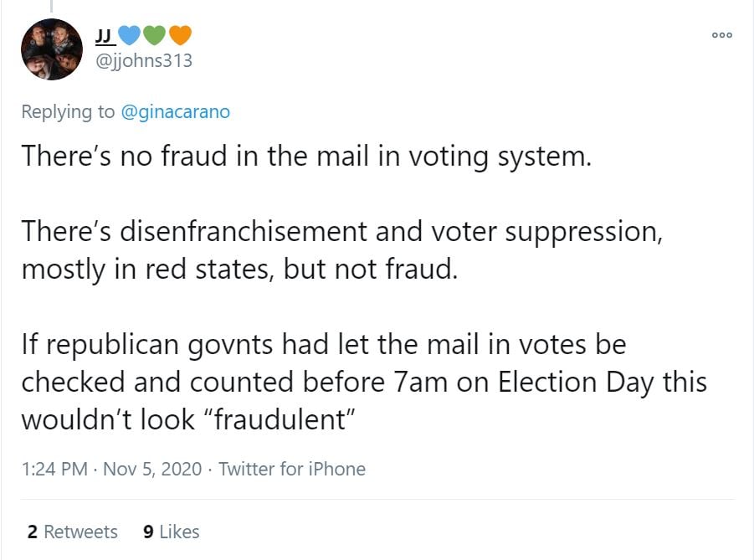The image size is (754, 560).
Task: Click the orange heart emoji in name
Action: [x=180, y=35]
